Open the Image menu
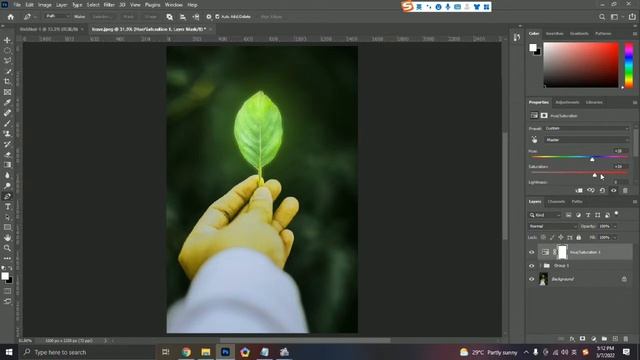The width and height of the screenshot is (640, 360). pos(44,5)
